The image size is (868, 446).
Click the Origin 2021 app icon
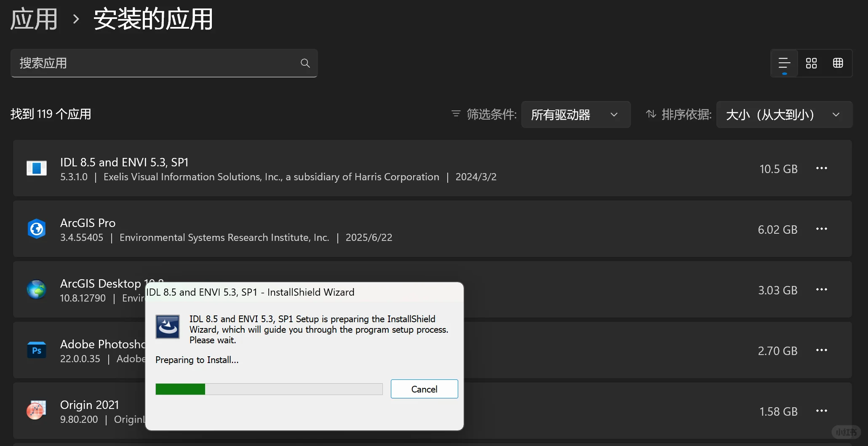point(37,411)
